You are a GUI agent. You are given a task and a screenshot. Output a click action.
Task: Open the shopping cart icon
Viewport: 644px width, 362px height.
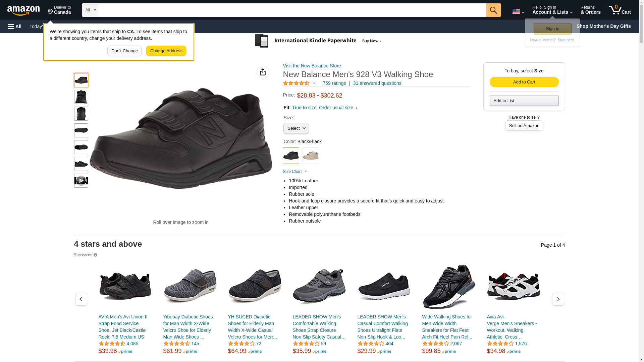click(x=620, y=10)
